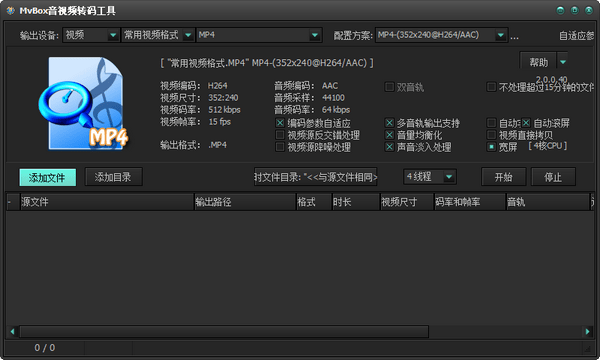The height and width of the screenshot is (360, 600).
Task: Open the 输出设备 视频 dropdown
Action: tap(91, 35)
